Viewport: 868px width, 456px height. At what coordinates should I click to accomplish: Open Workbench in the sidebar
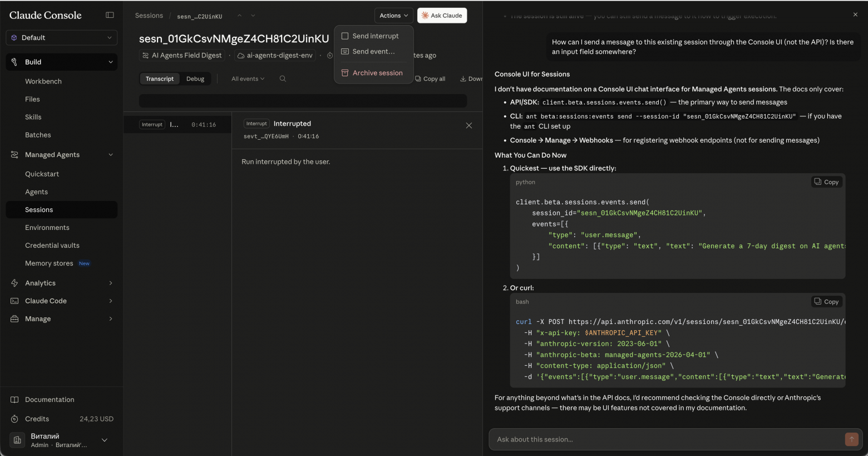(43, 81)
